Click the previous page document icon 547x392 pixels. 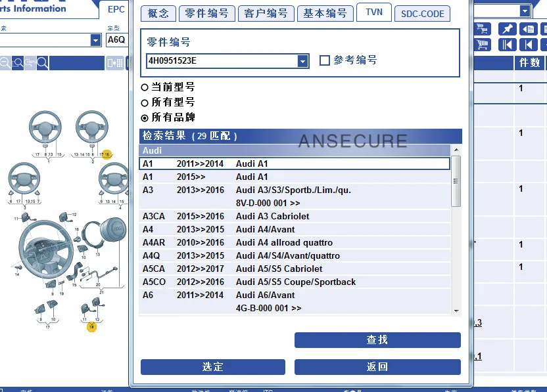529,29
